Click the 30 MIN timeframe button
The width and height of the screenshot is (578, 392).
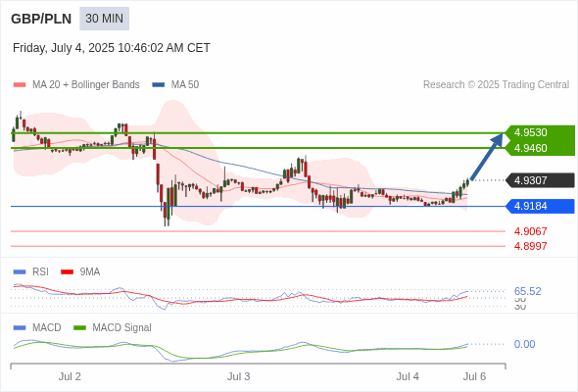tap(104, 19)
